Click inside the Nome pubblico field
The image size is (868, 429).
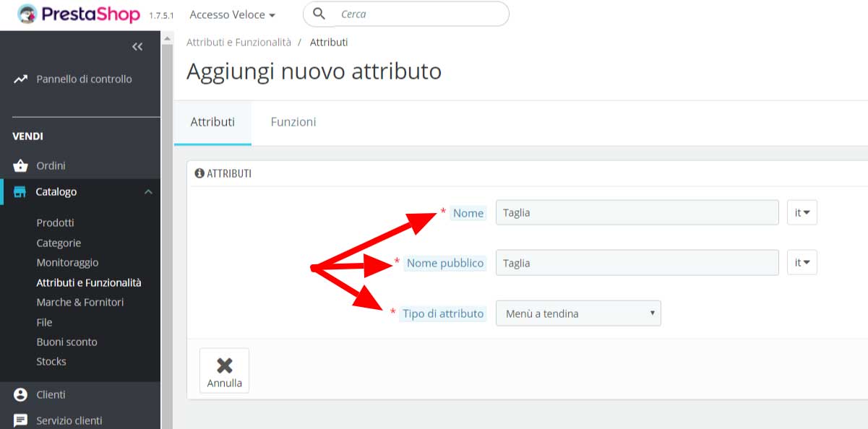pyautogui.click(x=637, y=262)
